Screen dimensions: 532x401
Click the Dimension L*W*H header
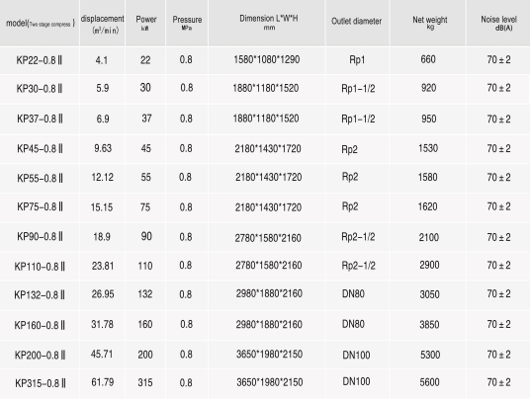click(x=269, y=22)
